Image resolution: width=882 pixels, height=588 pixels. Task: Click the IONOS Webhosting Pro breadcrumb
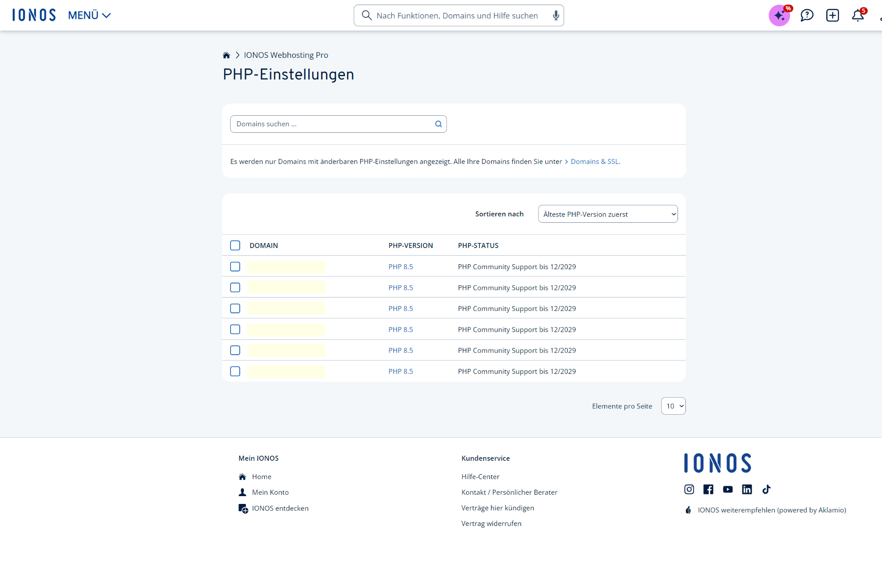pos(286,55)
